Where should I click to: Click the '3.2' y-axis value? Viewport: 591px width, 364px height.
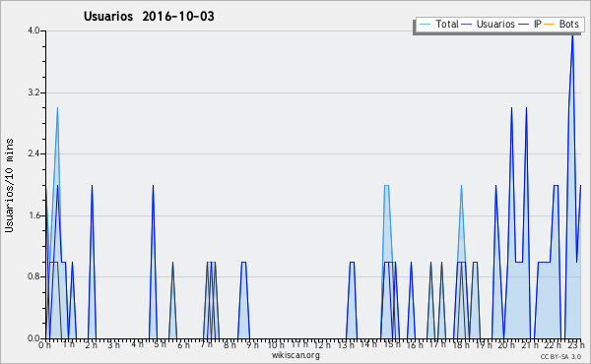(x=33, y=92)
